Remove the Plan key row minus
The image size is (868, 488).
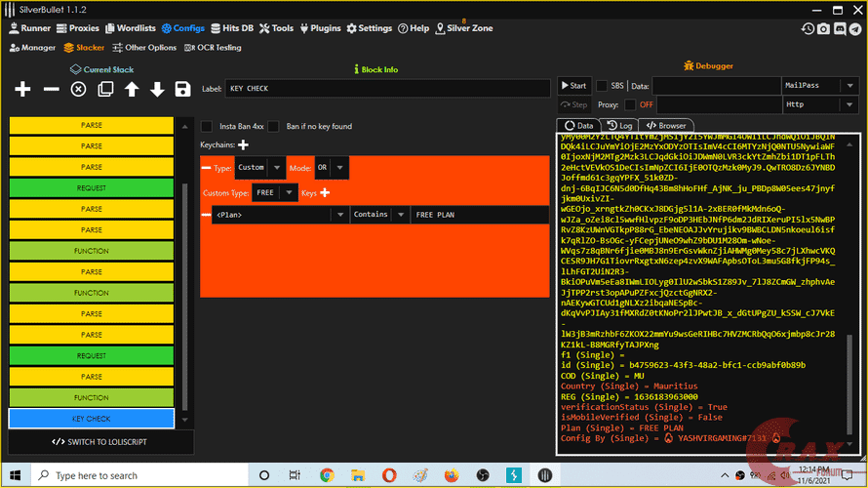tap(207, 215)
